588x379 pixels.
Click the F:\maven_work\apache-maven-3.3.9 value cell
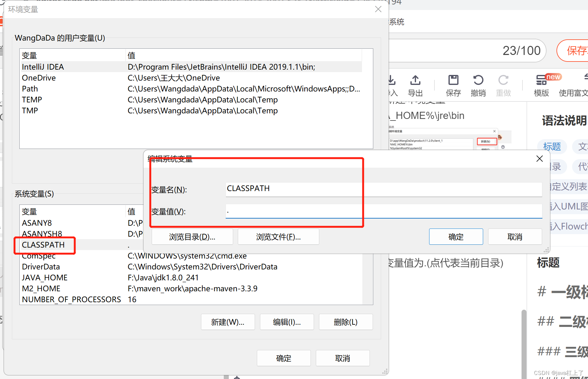[193, 288]
